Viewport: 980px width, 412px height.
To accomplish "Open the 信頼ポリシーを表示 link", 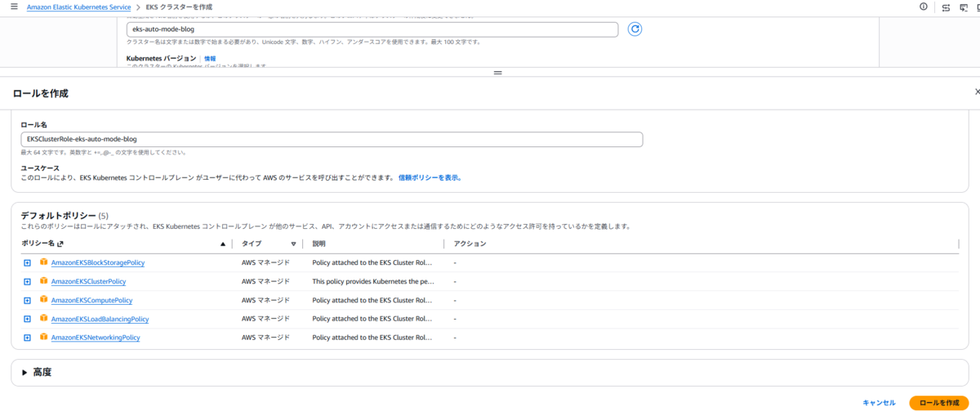I will [430, 177].
